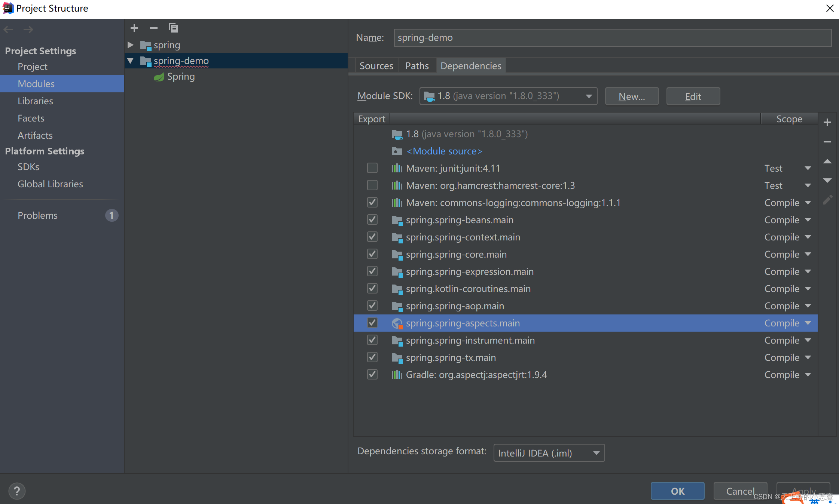Toggle export checkbox for Gradle aspectjrt

pos(372,375)
